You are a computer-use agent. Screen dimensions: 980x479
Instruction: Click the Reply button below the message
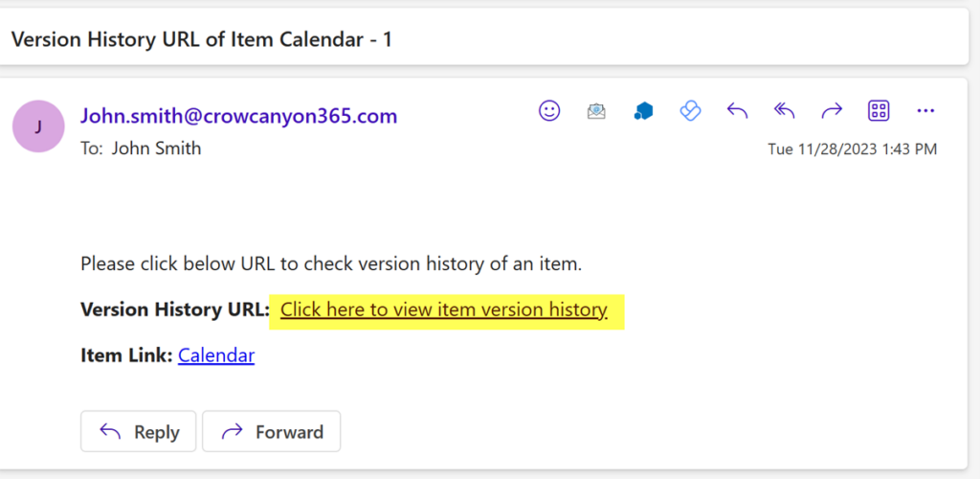(x=138, y=431)
